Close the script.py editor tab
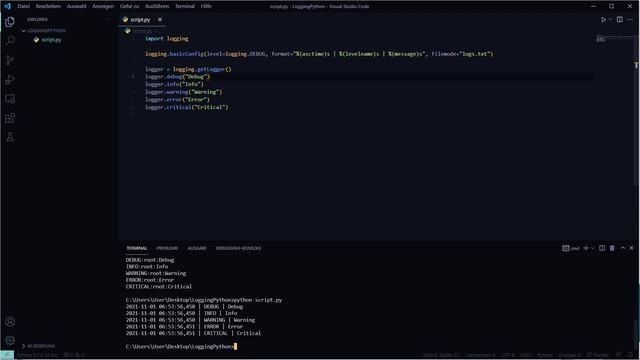 point(160,20)
